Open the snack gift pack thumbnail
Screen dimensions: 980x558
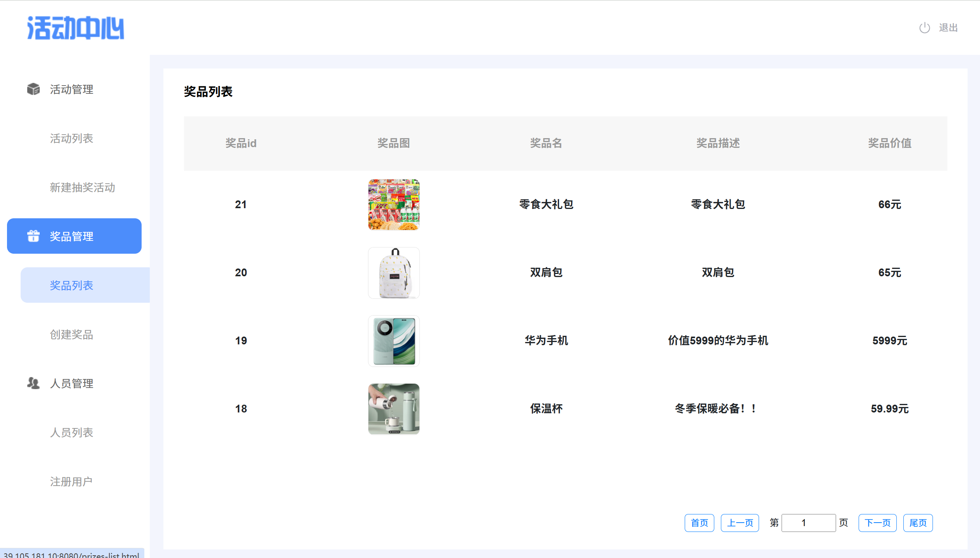394,205
